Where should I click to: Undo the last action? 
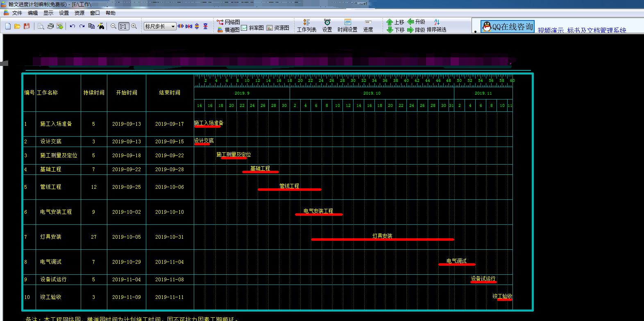click(x=73, y=26)
